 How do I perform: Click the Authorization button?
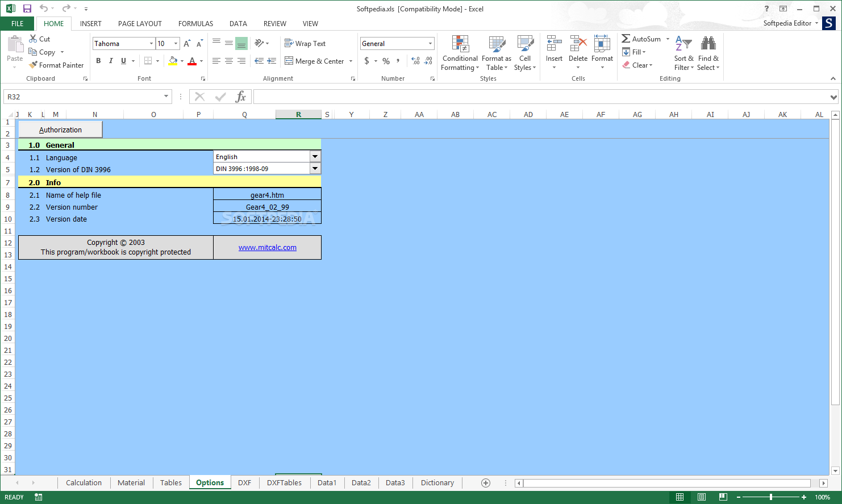point(60,130)
